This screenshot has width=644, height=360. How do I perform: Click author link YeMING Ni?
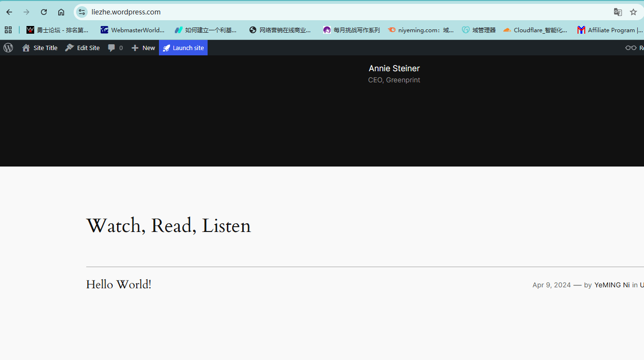click(x=612, y=285)
